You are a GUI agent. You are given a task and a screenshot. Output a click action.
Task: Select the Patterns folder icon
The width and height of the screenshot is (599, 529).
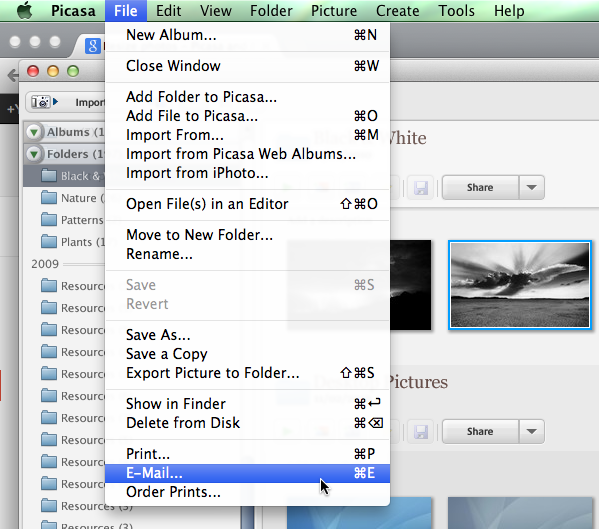tap(49, 220)
